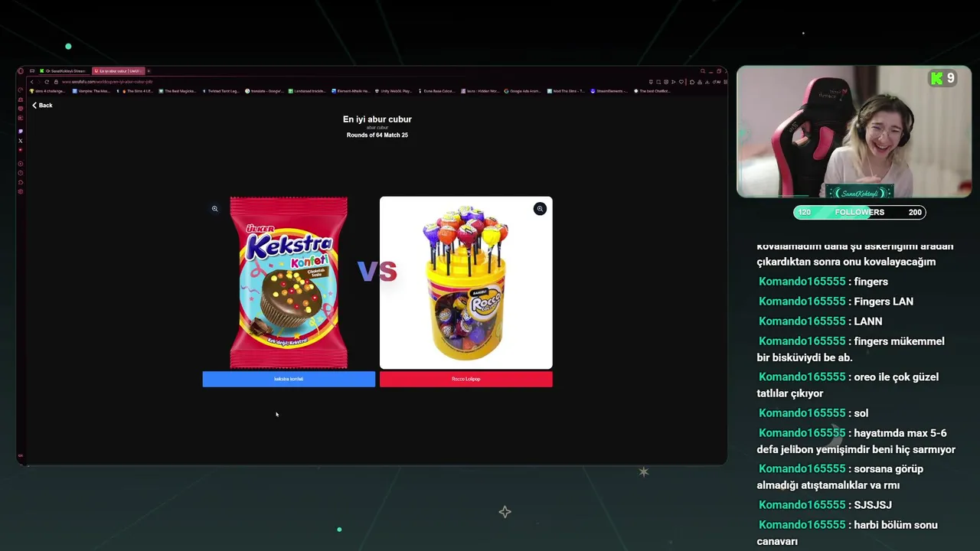The width and height of the screenshot is (980, 551).
Task: Click chat message 'sol'
Action: (x=861, y=413)
